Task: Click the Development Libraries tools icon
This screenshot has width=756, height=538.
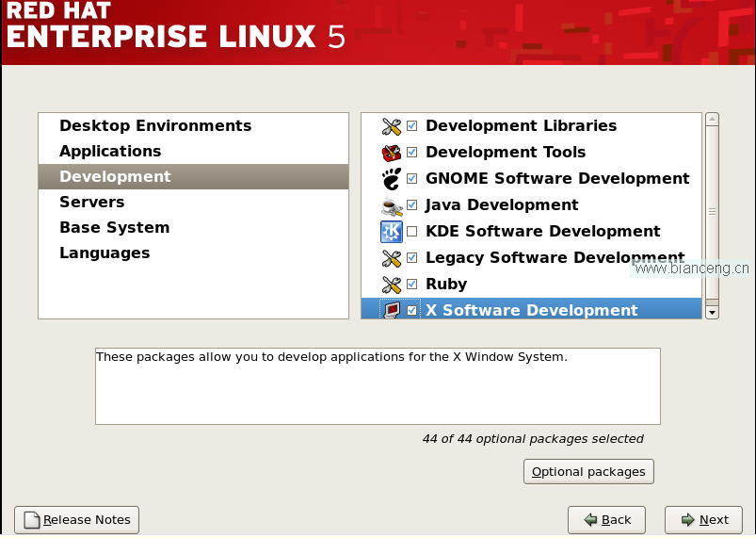Action: coord(391,126)
